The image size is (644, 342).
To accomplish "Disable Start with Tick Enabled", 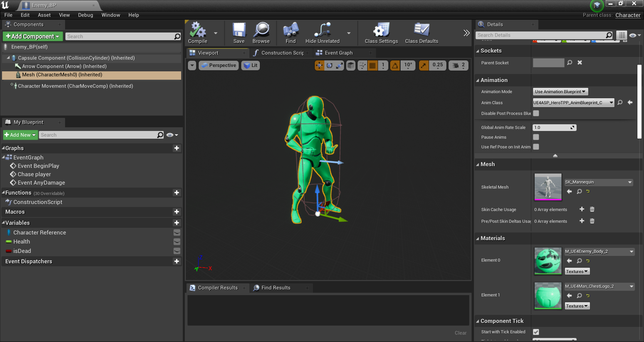I will click(x=536, y=332).
